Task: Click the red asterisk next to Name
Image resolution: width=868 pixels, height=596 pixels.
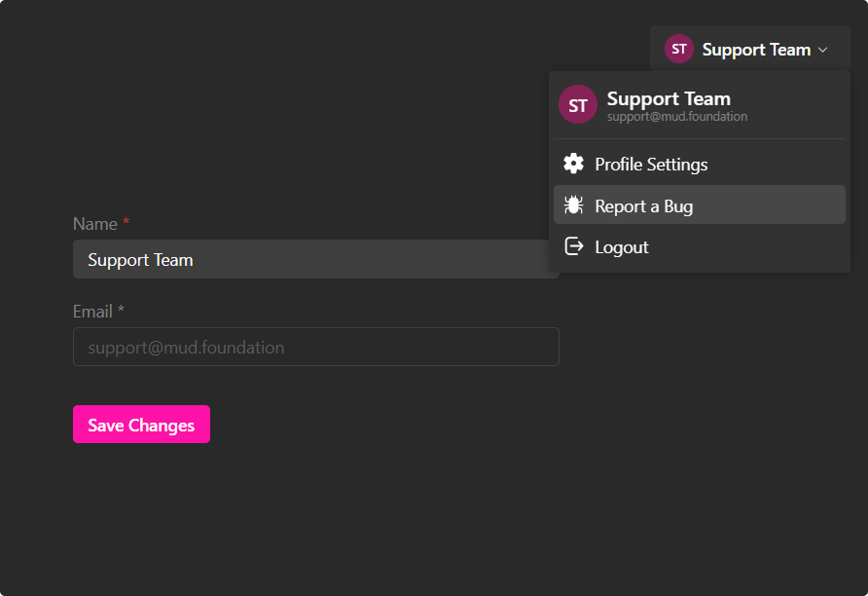Action: click(x=127, y=224)
